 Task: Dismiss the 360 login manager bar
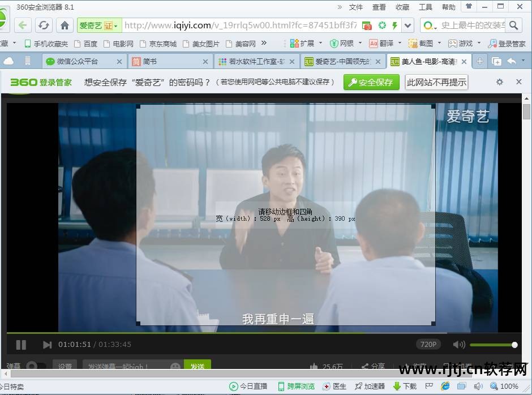click(519, 82)
